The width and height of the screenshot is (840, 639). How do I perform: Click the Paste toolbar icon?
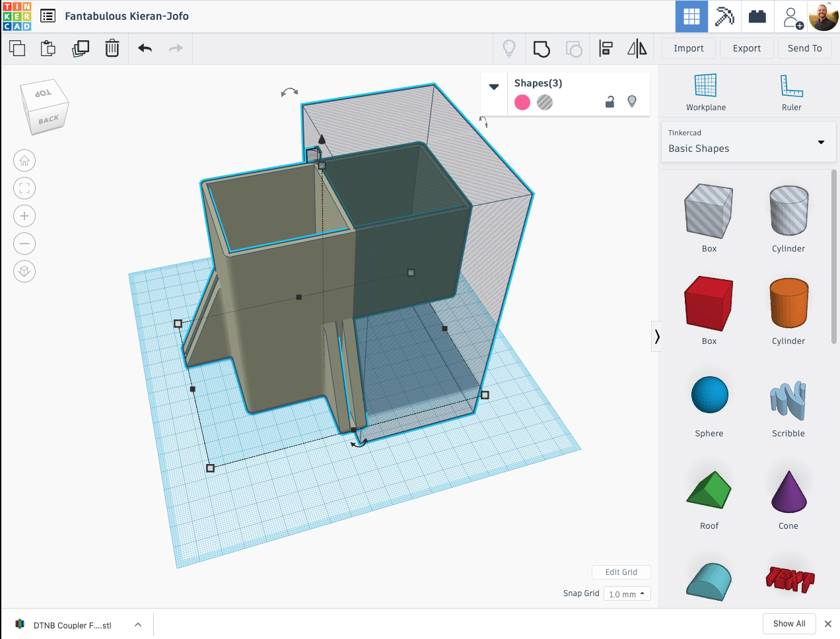pos(48,48)
